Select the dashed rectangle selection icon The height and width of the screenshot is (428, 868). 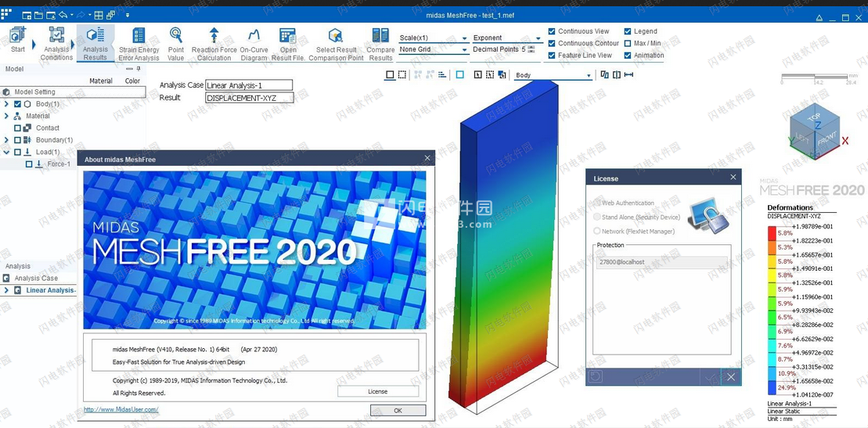[402, 75]
